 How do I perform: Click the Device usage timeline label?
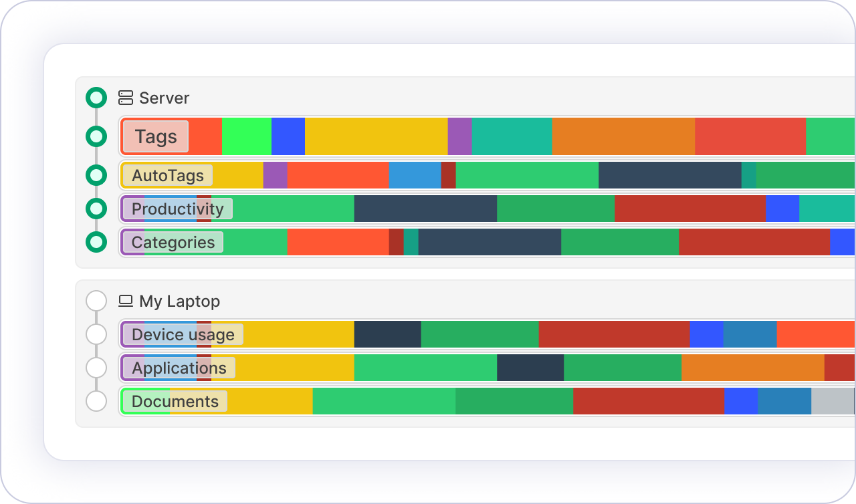183,334
